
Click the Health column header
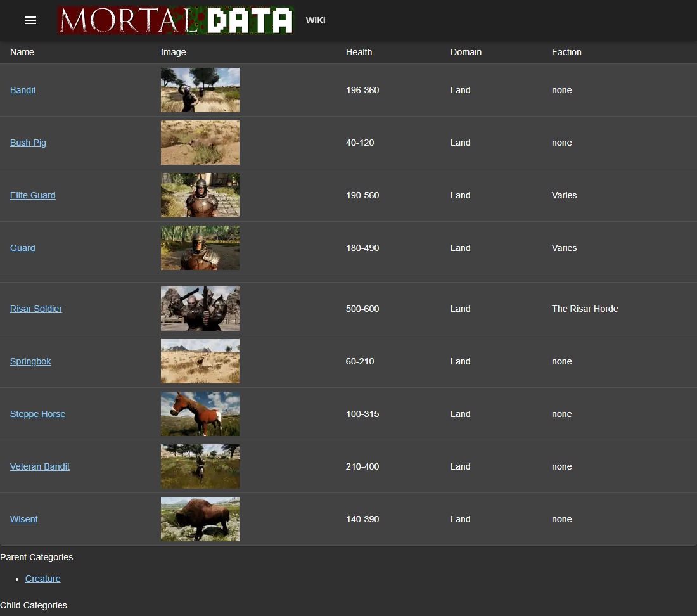click(x=359, y=52)
